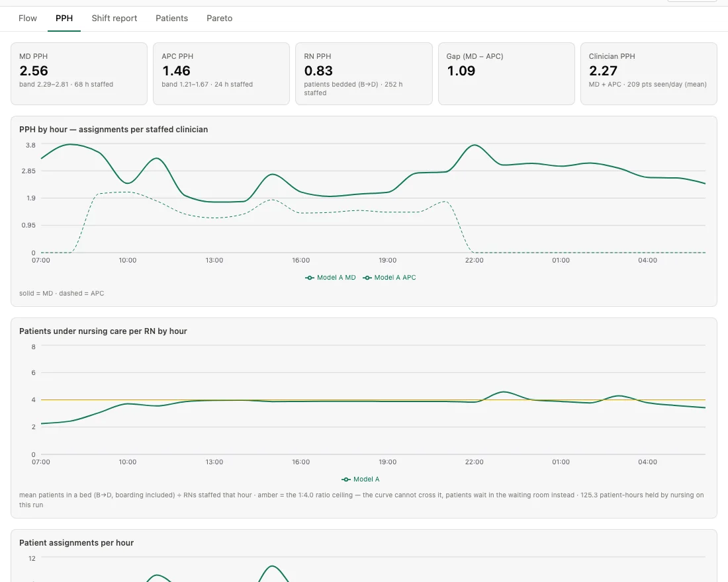Click the 8 y-axis label on nursing chart
728x582 pixels.
pyautogui.click(x=34, y=347)
